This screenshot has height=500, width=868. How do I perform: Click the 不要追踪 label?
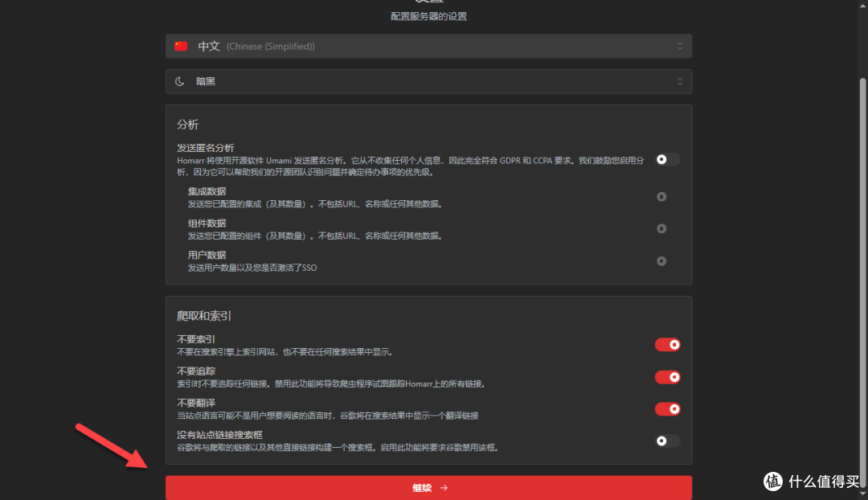(x=196, y=371)
